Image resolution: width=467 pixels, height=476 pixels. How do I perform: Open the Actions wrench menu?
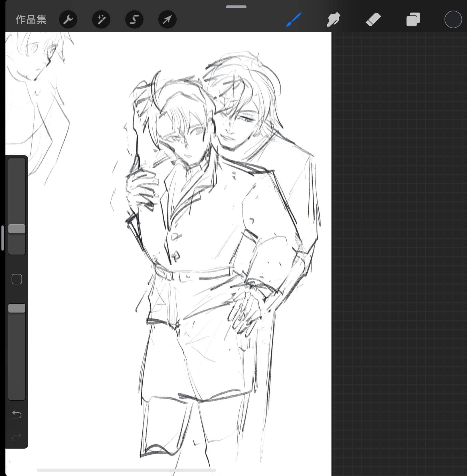click(x=68, y=20)
